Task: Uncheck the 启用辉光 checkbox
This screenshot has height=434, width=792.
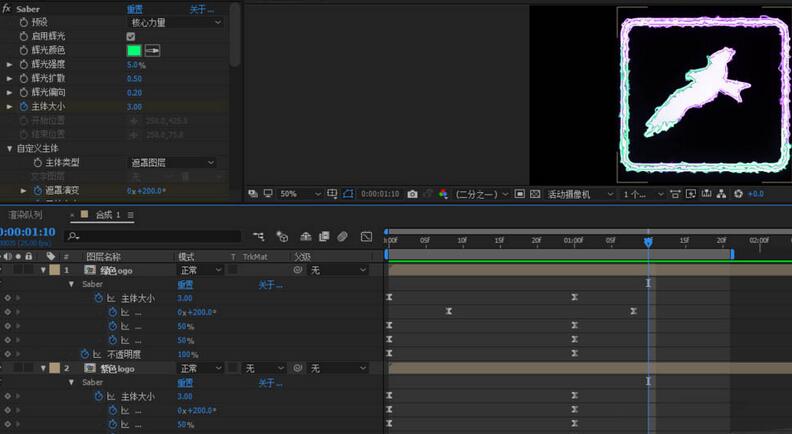Action: [131, 36]
